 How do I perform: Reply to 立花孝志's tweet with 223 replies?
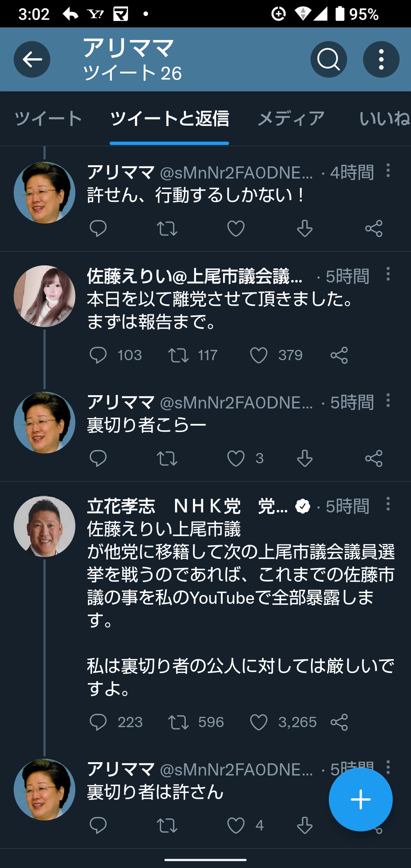98,722
